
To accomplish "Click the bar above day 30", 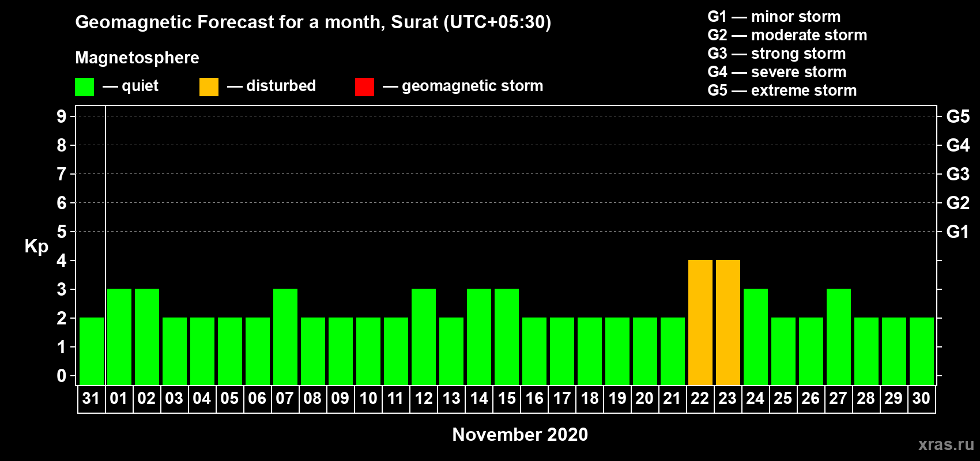I will (x=922, y=351).
